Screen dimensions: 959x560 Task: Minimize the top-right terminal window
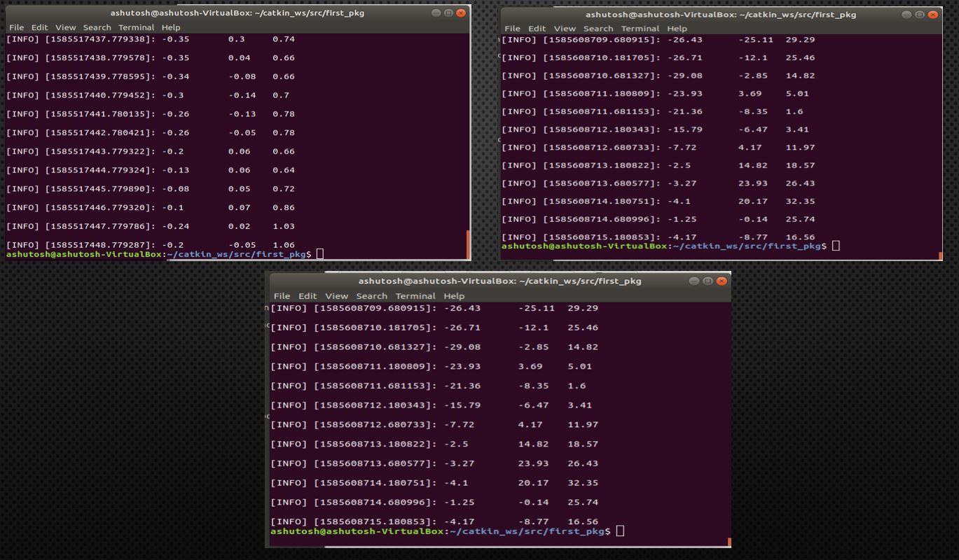907,15
